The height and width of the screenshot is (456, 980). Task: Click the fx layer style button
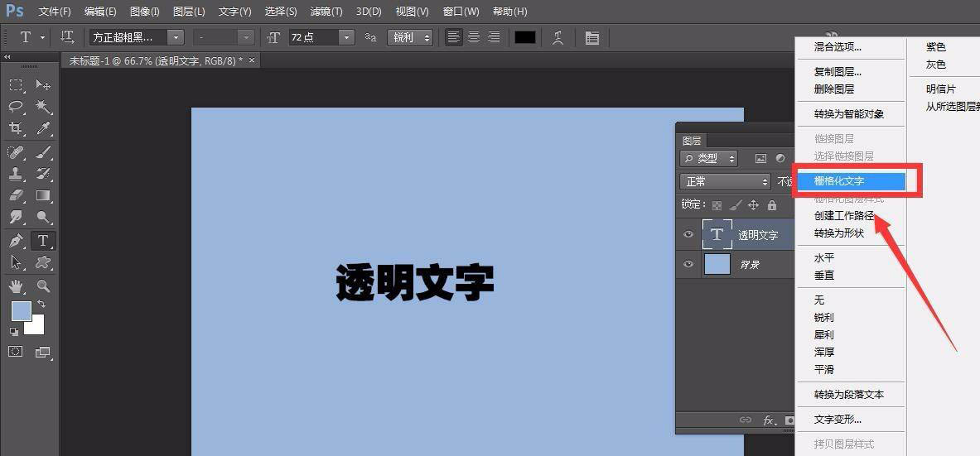[x=769, y=420]
